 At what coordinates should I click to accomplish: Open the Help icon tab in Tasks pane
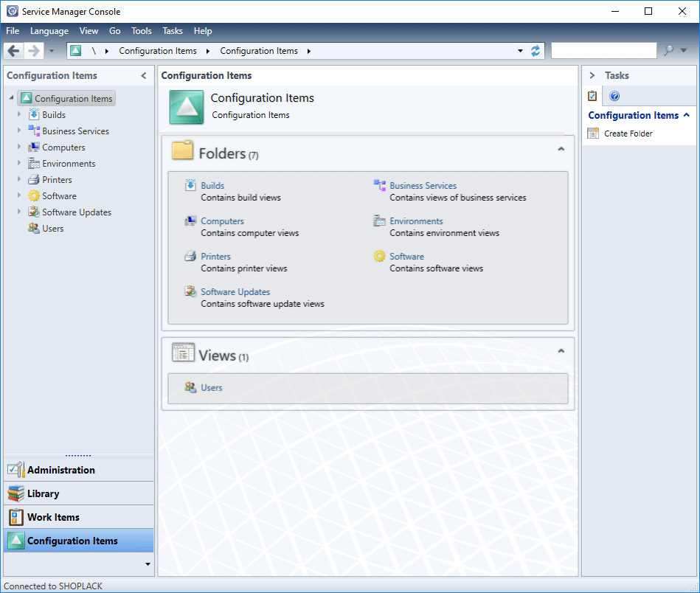(x=614, y=96)
